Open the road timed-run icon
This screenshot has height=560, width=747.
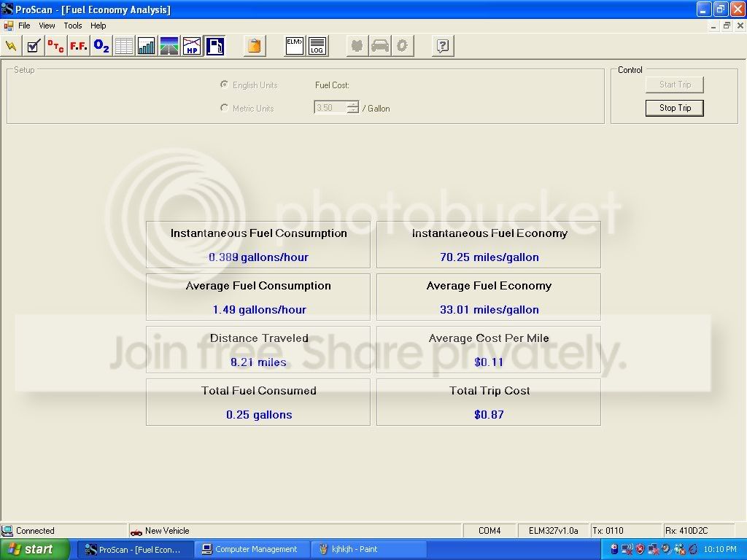pos(169,47)
